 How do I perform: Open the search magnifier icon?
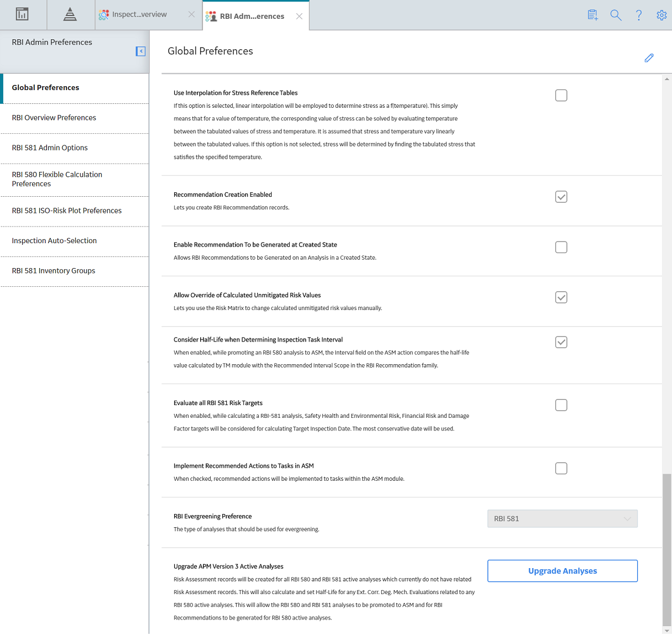tap(616, 15)
